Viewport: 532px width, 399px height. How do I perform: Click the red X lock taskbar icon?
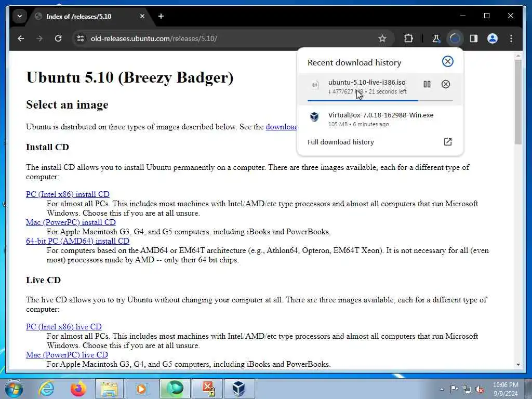pos(207,389)
